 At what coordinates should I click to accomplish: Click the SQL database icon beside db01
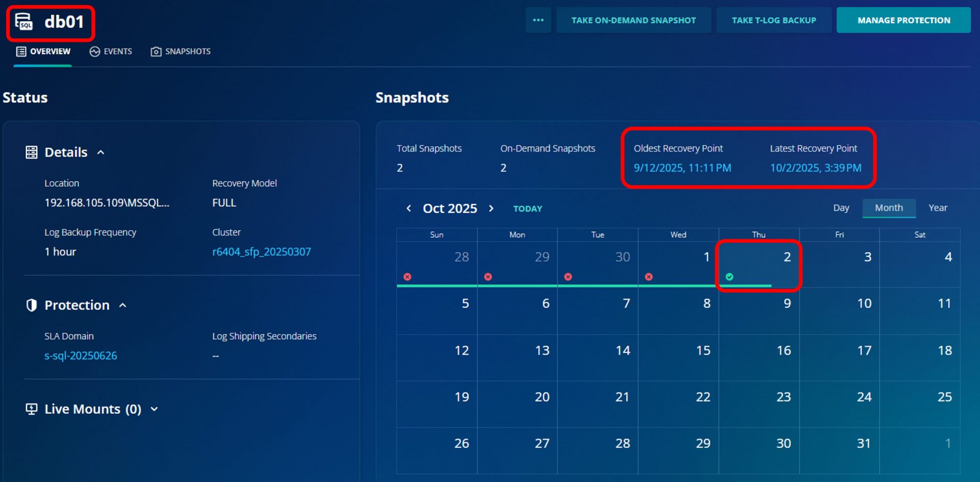pyautogui.click(x=23, y=21)
